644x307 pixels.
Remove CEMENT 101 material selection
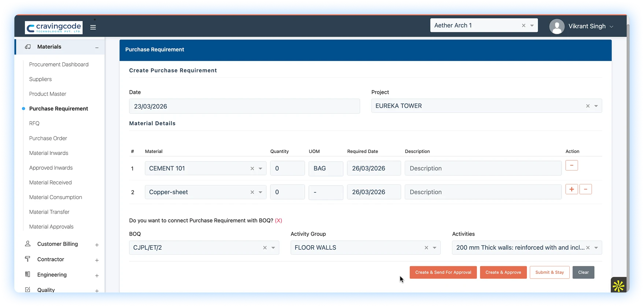(x=252, y=168)
